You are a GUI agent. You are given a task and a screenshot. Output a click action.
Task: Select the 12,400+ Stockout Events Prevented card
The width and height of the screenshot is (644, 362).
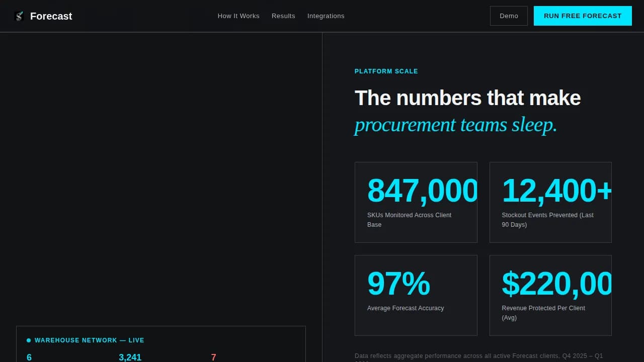[550, 202]
